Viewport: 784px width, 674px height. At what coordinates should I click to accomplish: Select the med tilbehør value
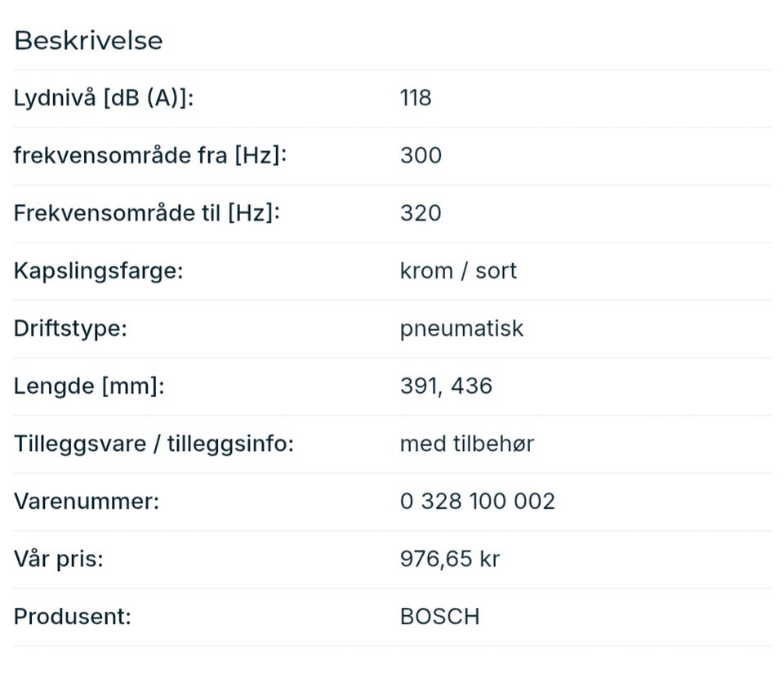tap(466, 444)
